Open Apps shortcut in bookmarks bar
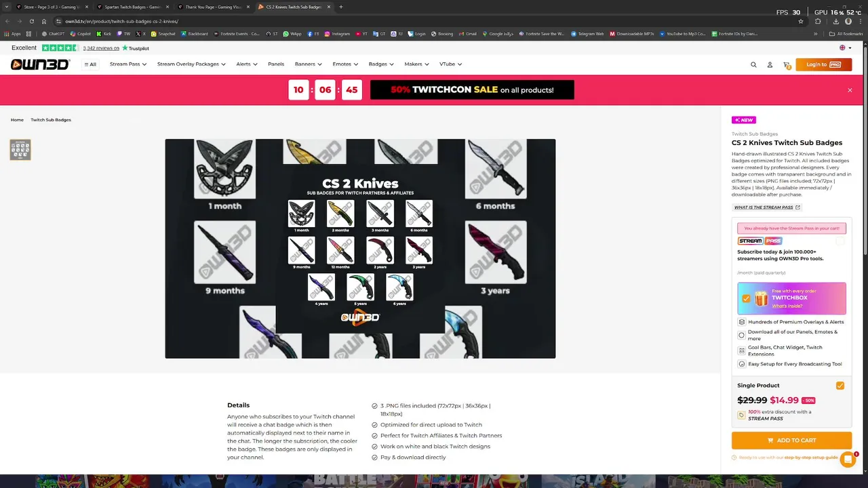 [13, 34]
